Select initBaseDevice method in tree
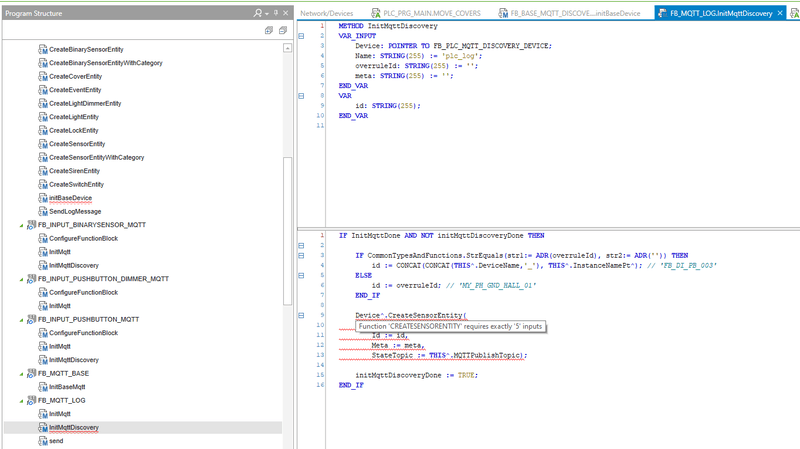This screenshot has width=800, height=449. pos(70,198)
